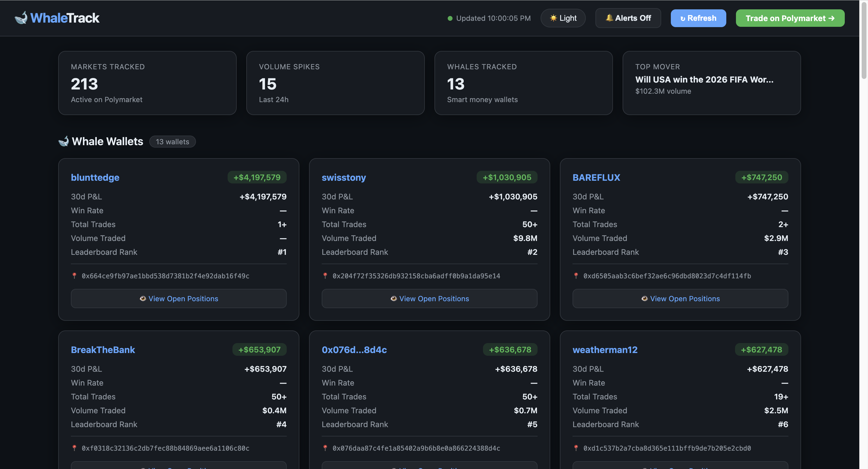Open the weatherman12 wallet profile

[x=605, y=350]
